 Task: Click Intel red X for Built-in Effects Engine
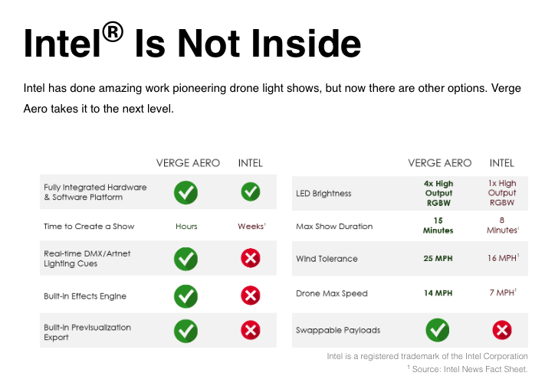(251, 296)
